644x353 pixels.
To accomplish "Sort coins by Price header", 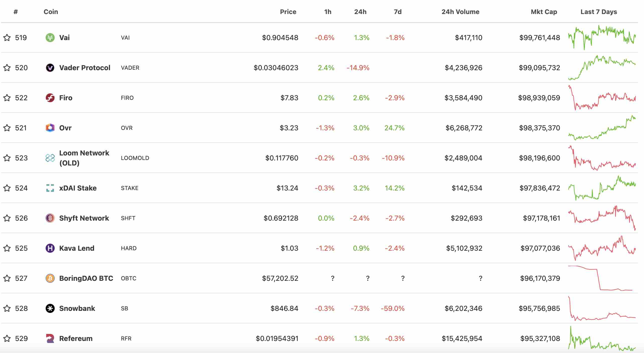I will pyautogui.click(x=288, y=12).
